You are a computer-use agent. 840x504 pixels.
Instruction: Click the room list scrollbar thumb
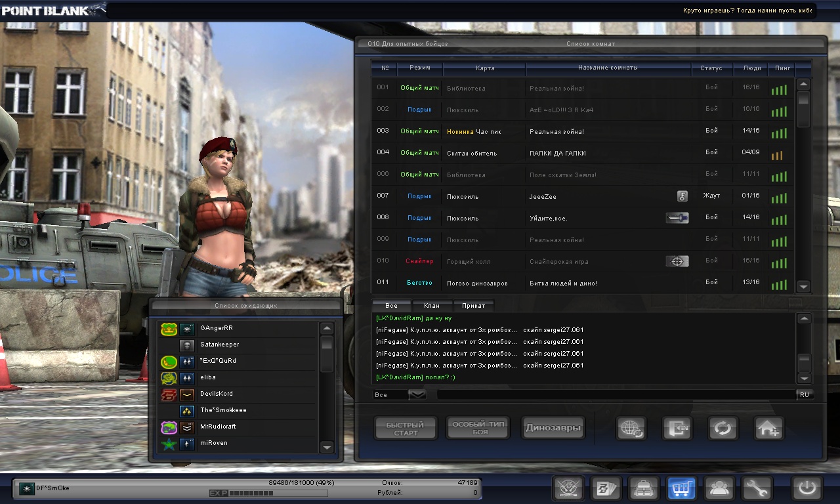[x=804, y=109]
